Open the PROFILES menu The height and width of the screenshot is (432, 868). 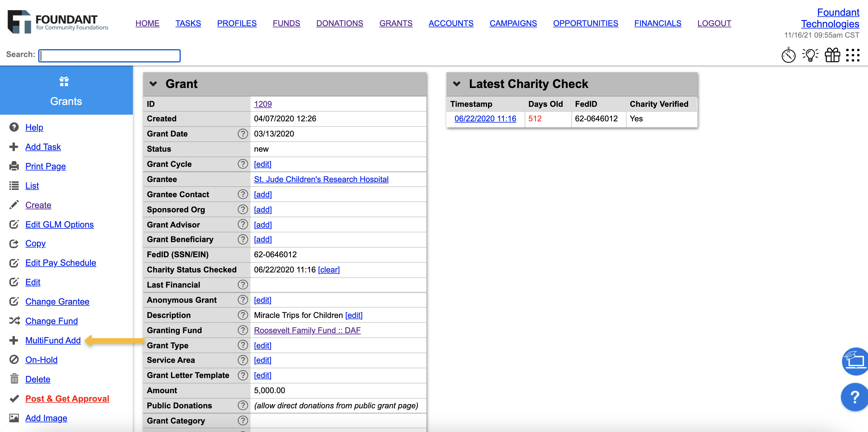coord(237,23)
